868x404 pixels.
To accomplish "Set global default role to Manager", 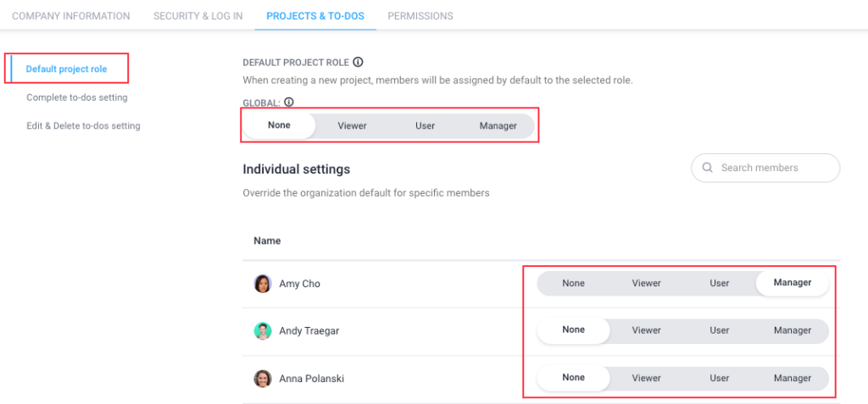I will coord(498,125).
